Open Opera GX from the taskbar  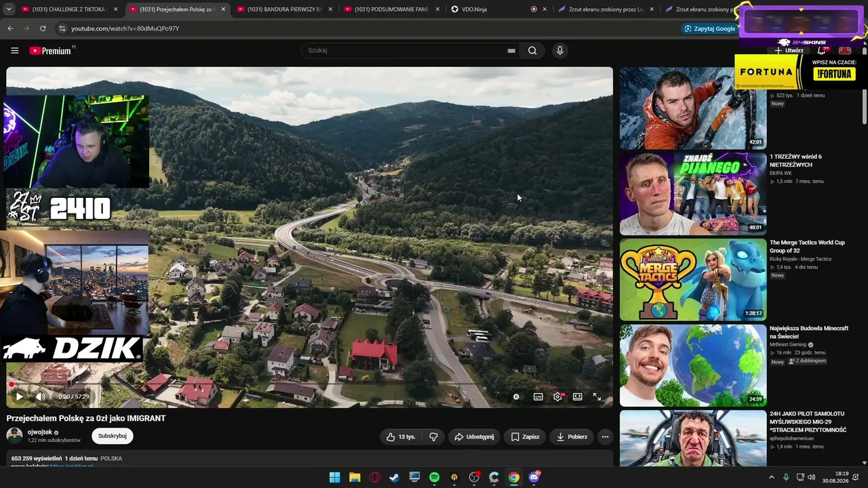click(x=374, y=477)
